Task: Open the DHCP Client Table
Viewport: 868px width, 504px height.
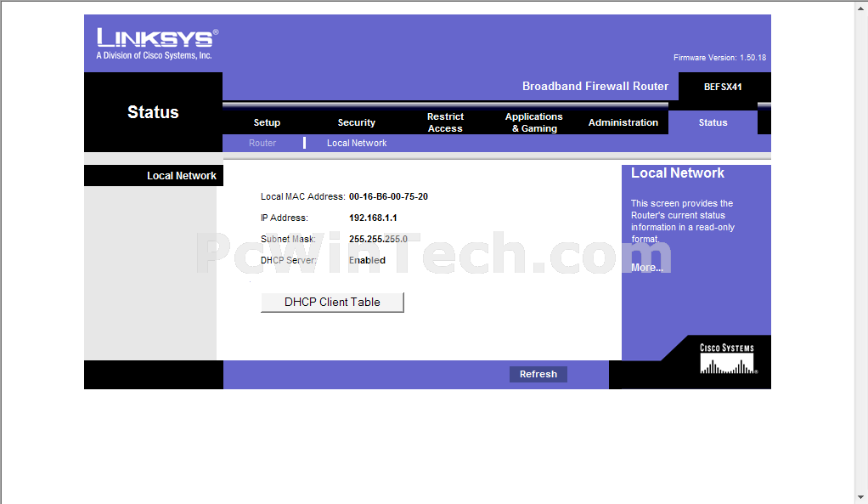Action: click(x=332, y=303)
